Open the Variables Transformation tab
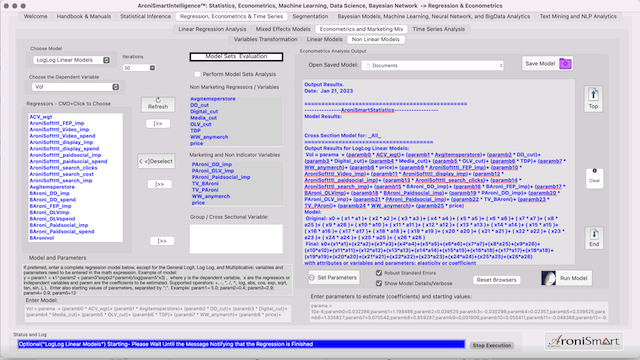The width and height of the screenshot is (640, 360). click(266, 39)
